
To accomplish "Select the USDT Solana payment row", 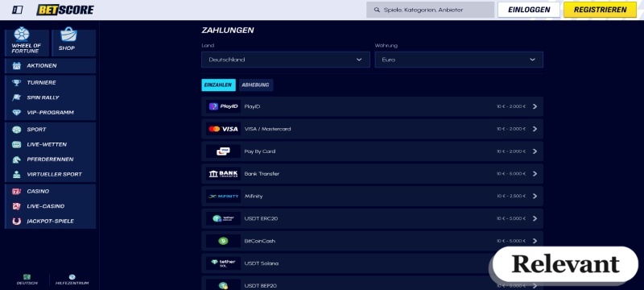I will coord(372,263).
